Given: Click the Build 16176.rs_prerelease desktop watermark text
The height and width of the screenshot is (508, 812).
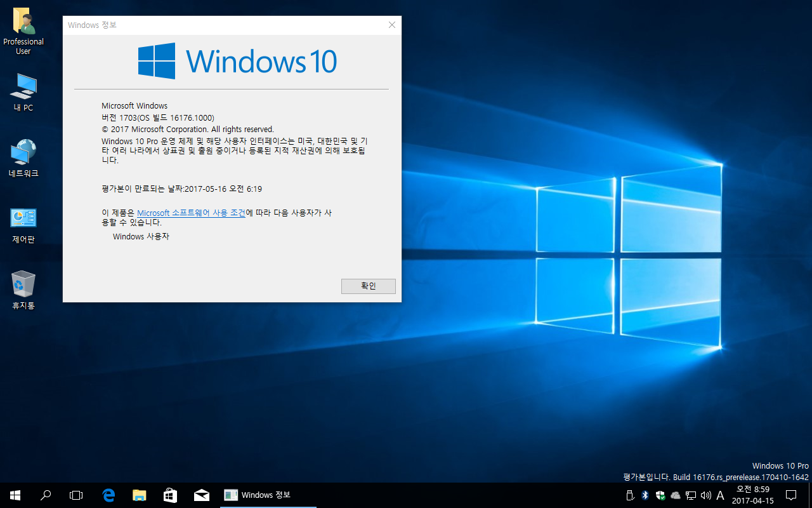Looking at the screenshot, I should pyautogui.click(x=716, y=477).
